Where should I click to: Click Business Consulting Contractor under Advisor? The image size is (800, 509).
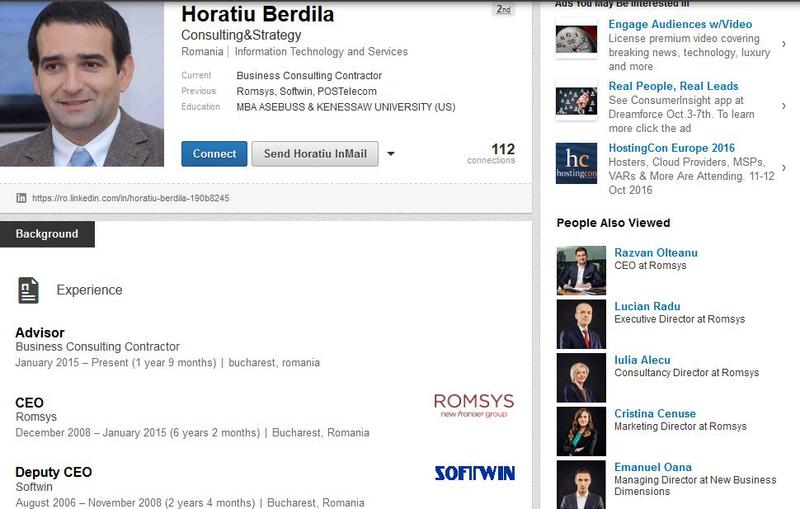pyautogui.click(x=97, y=347)
